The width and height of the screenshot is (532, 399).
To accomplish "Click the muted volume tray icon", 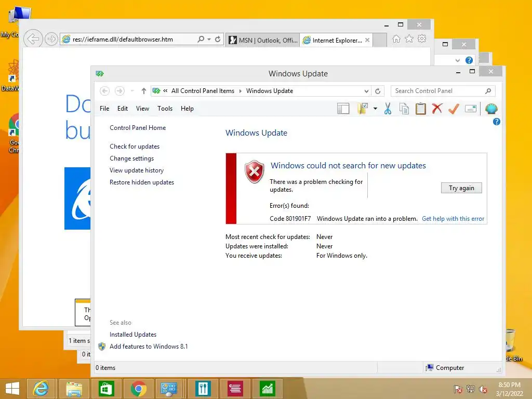I will (x=483, y=389).
